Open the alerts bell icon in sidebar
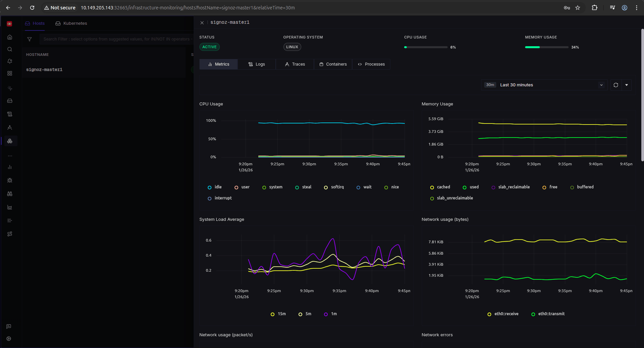Image resolution: width=644 pixels, height=348 pixels. (x=10, y=61)
